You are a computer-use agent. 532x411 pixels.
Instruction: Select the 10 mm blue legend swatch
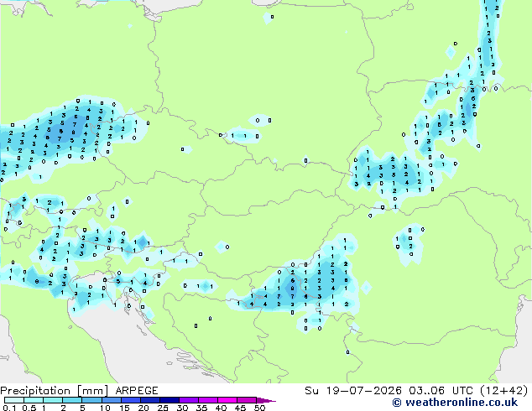point(111,400)
